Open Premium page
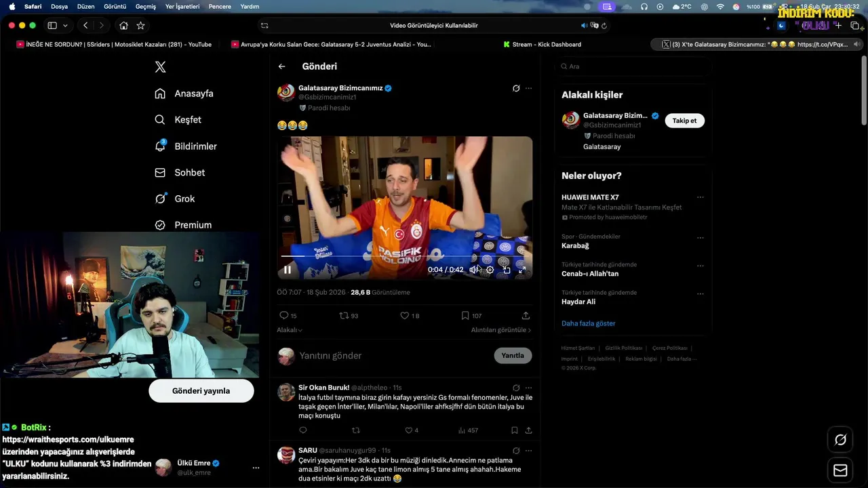The height and width of the screenshot is (488, 868). coord(183,225)
